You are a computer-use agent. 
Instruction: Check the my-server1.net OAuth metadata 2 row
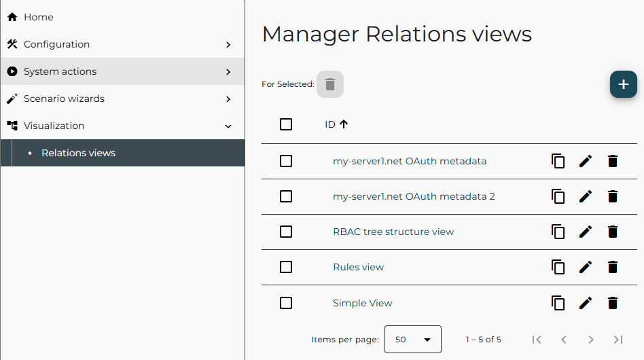point(286,196)
